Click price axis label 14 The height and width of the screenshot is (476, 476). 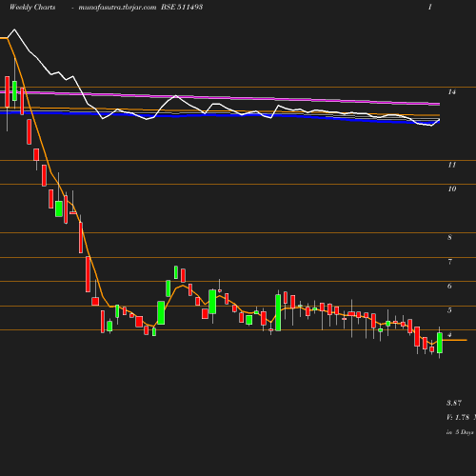[x=452, y=92]
